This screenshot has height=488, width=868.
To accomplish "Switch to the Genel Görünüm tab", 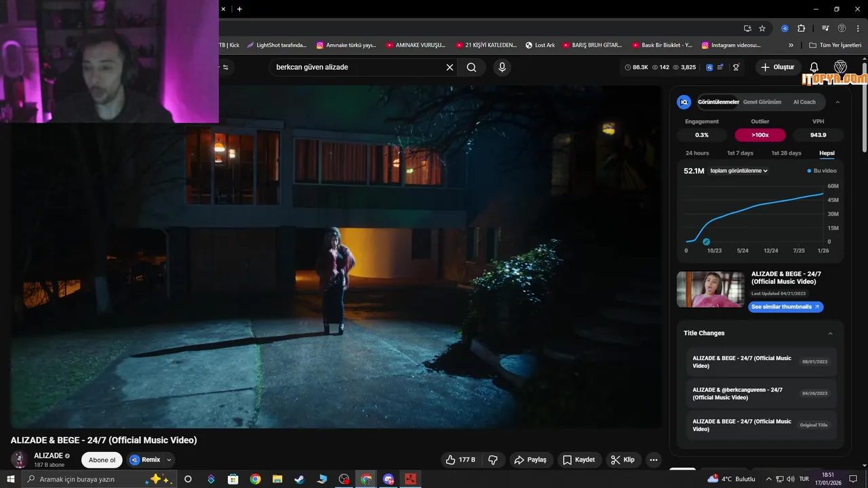I will pyautogui.click(x=762, y=102).
